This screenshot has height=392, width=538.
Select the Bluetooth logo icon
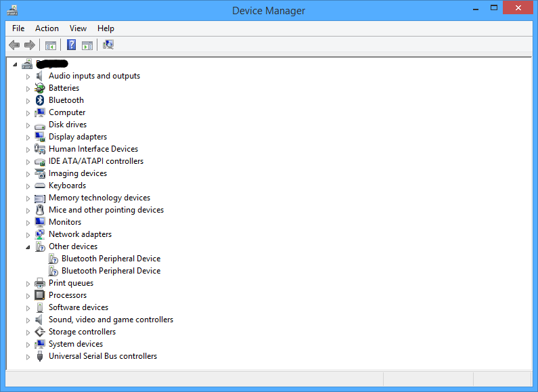click(x=40, y=100)
